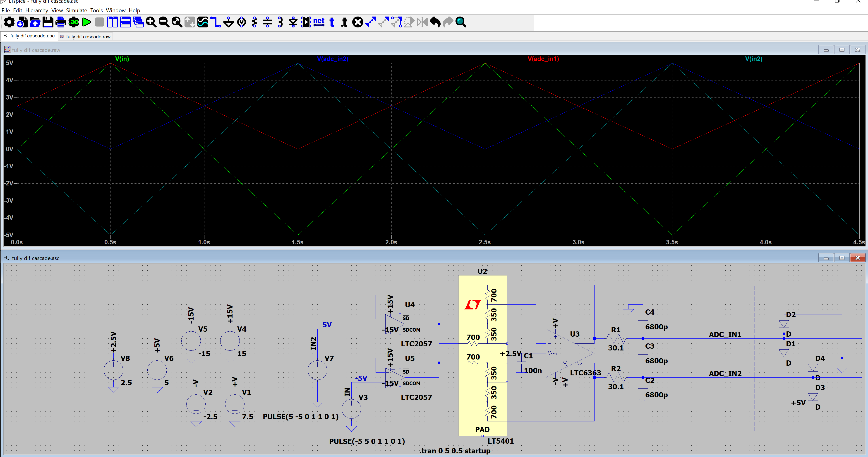Click the .tran 0 5 0.5 startup directive
This screenshot has width=868, height=457.
click(x=455, y=451)
